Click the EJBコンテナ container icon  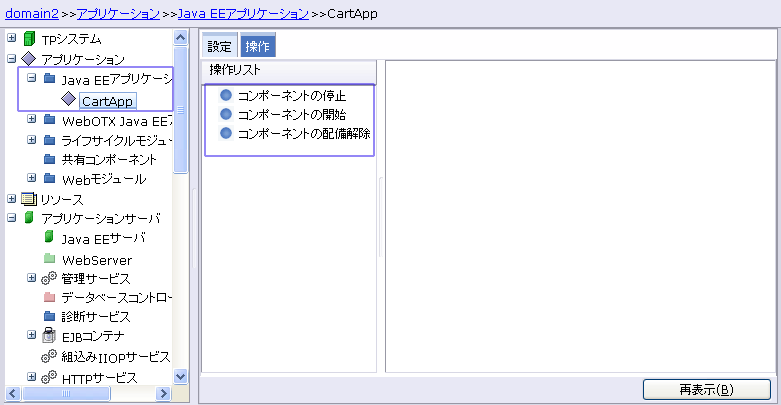(49, 336)
